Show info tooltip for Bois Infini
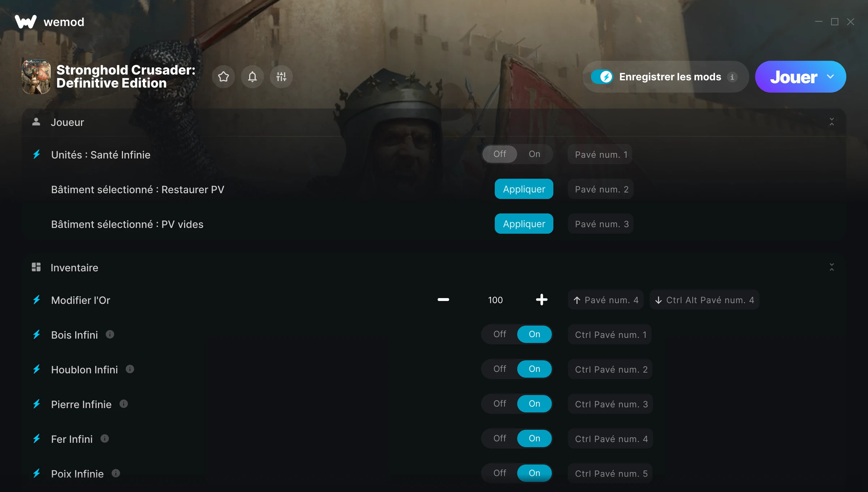 pos(110,334)
